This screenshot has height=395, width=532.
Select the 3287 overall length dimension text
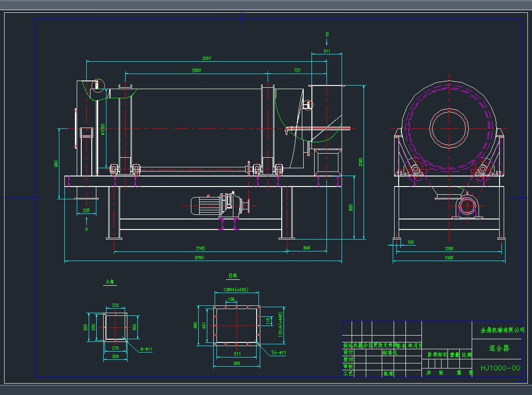pos(206,59)
